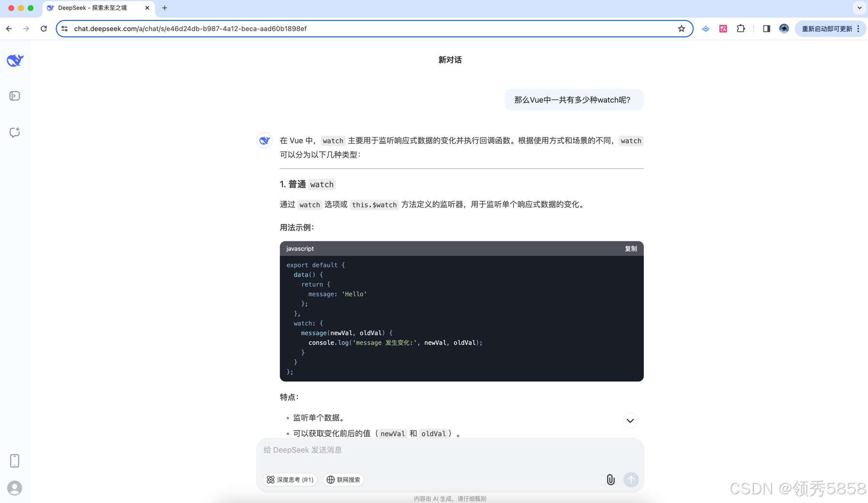This screenshot has height=503, width=868.
Task: Click the this.$watch inline code
Action: [374, 205]
